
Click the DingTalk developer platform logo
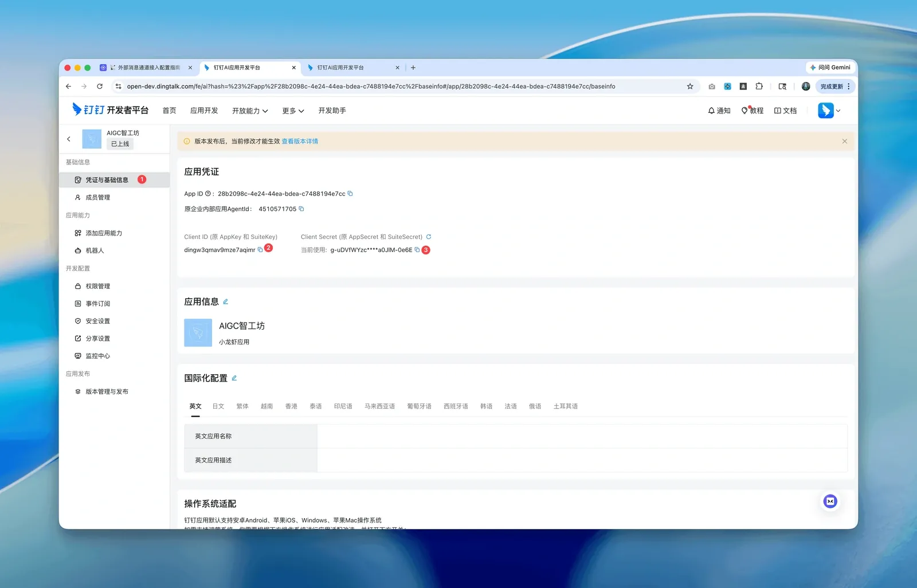tap(110, 109)
